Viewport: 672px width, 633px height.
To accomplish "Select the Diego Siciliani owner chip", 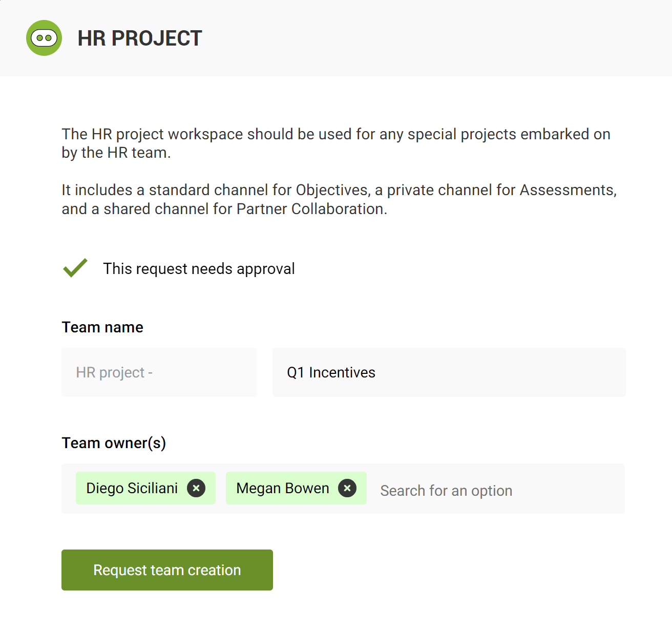I will [133, 488].
